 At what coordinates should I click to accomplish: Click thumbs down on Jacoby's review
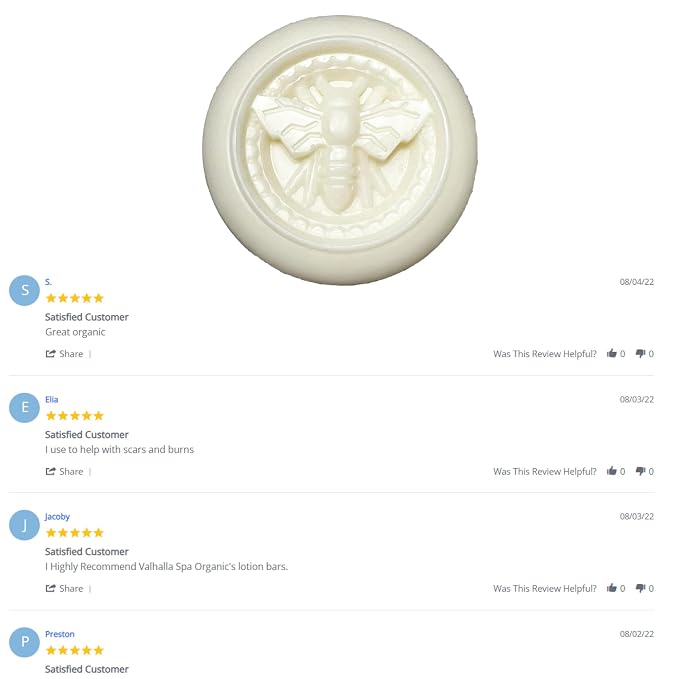coord(640,588)
